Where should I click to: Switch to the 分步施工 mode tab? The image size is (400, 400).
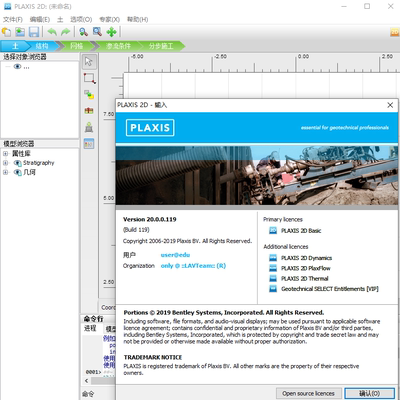[161, 46]
